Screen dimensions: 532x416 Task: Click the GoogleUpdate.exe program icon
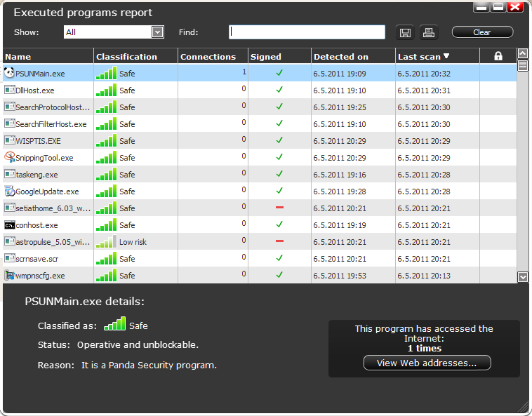(x=10, y=191)
